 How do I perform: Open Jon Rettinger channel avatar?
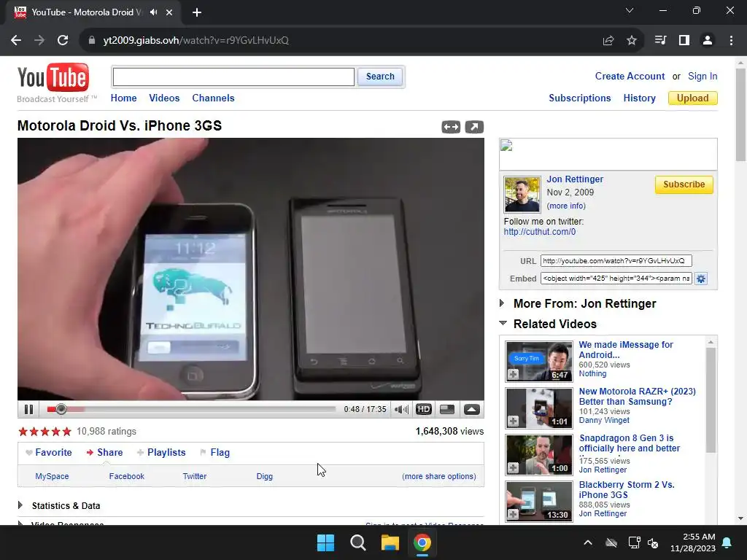click(x=522, y=194)
